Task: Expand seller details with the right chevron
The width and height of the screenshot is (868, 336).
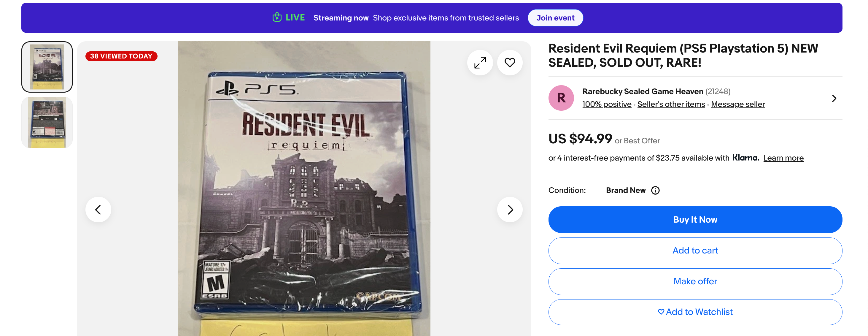Action: click(x=834, y=99)
